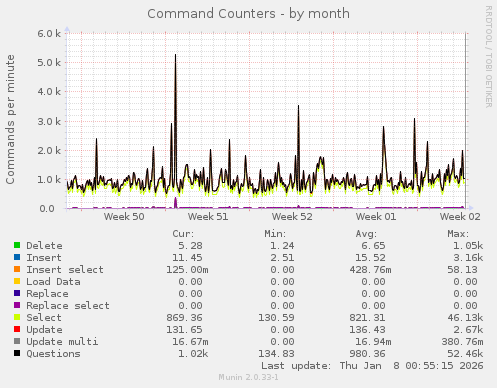497x388 pixels.
Task: Click the 'Max:' column header
Action: [458, 234]
